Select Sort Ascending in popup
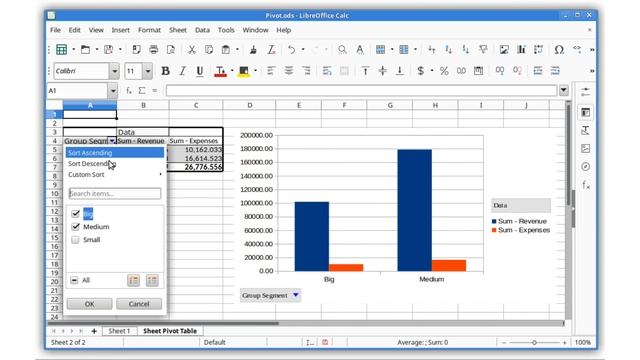Viewport: 640px width, 360px height. click(115, 153)
